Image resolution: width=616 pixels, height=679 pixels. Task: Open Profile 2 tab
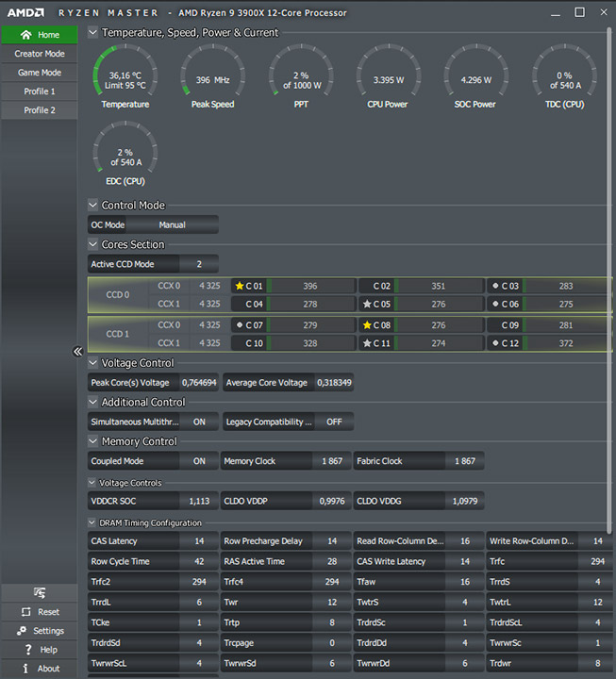(x=40, y=110)
